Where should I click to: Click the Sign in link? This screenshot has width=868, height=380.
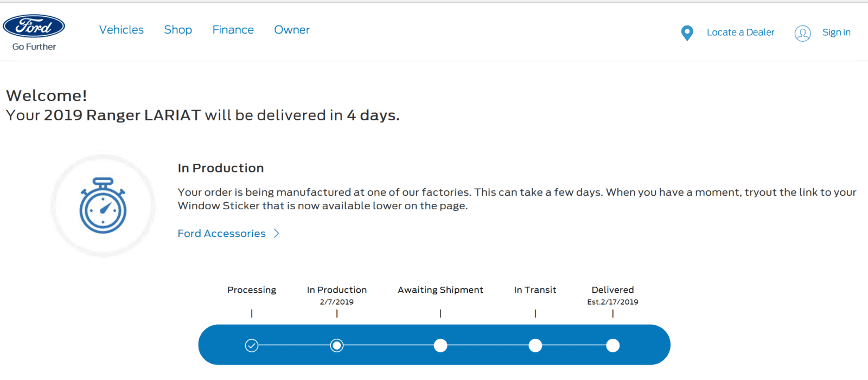(x=837, y=33)
